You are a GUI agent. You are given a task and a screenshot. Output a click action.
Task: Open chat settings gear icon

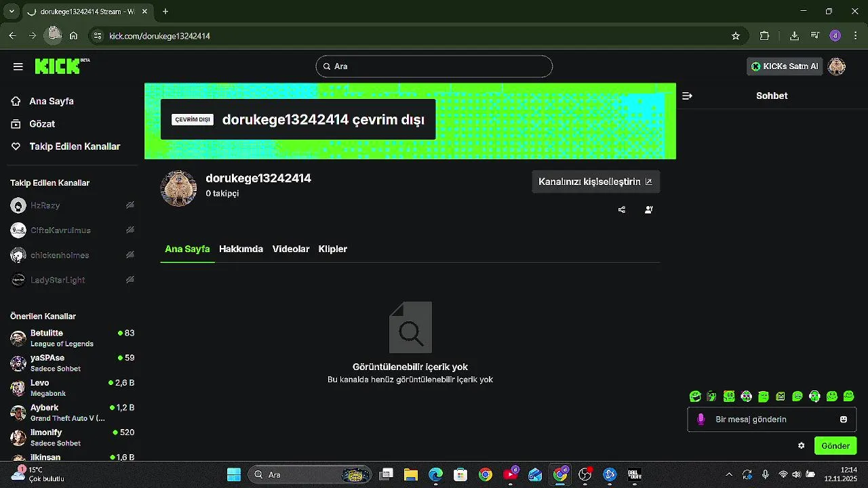pyautogui.click(x=802, y=446)
